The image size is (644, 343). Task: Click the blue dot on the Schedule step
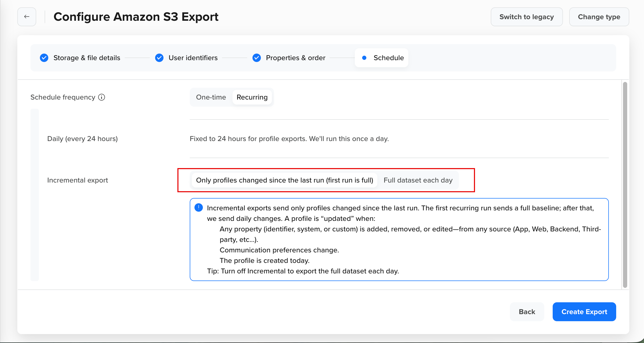pos(364,58)
